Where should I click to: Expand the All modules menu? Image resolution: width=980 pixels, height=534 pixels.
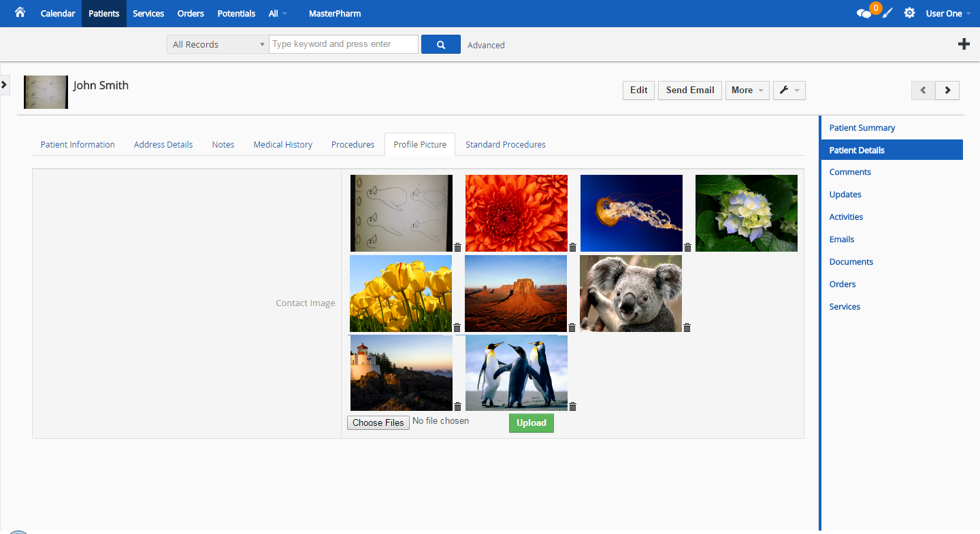[278, 14]
